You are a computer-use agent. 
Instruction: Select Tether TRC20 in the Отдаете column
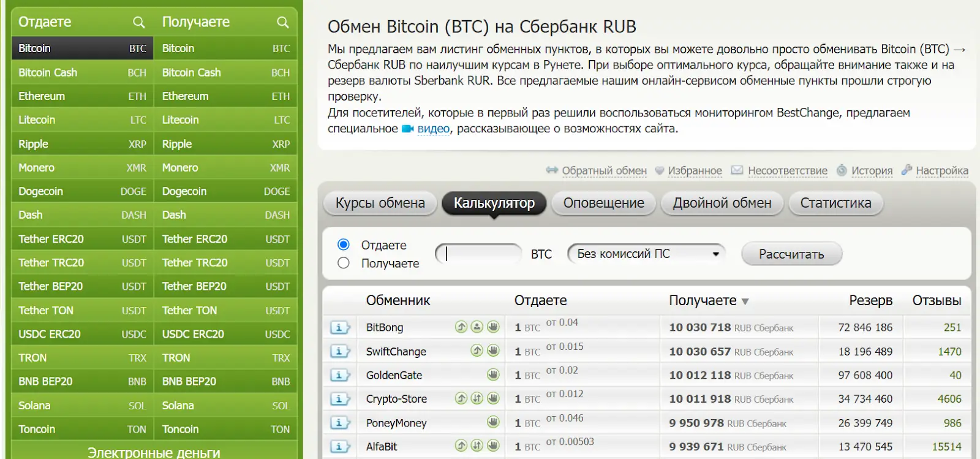click(x=82, y=262)
